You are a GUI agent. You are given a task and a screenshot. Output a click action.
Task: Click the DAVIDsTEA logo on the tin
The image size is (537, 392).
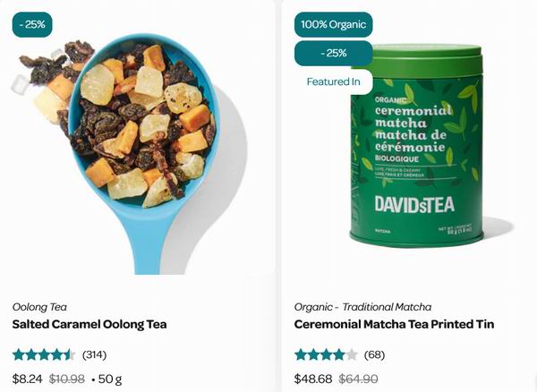414,204
